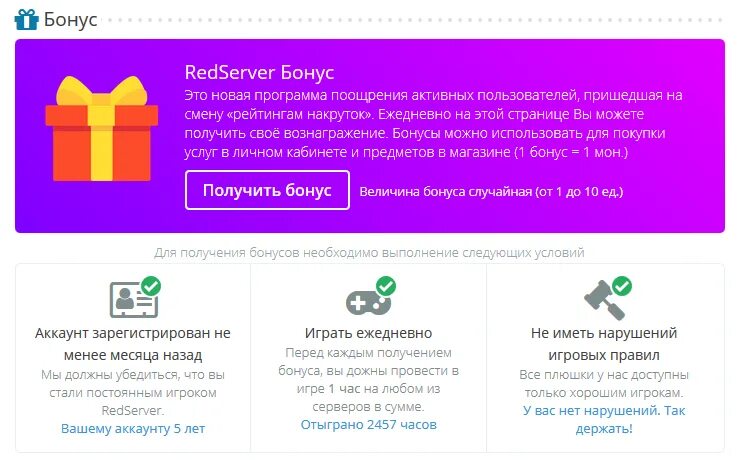Click the gray gamepad icon
The width and height of the screenshot is (740, 460).
pyautogui.click(x=368, y=302)
